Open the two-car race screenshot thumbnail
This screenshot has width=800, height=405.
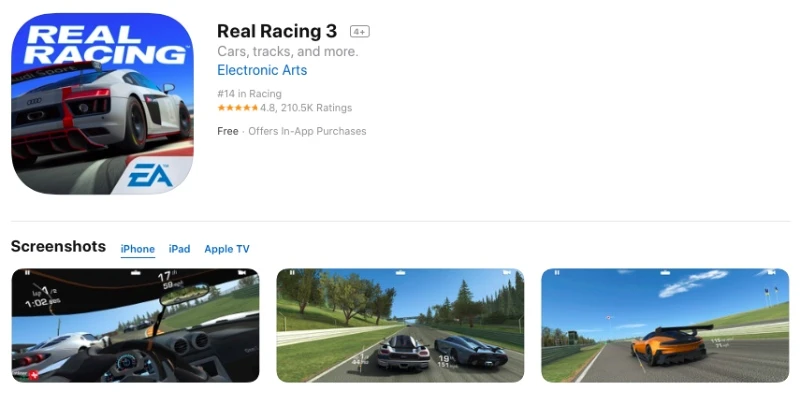[400, 325]
